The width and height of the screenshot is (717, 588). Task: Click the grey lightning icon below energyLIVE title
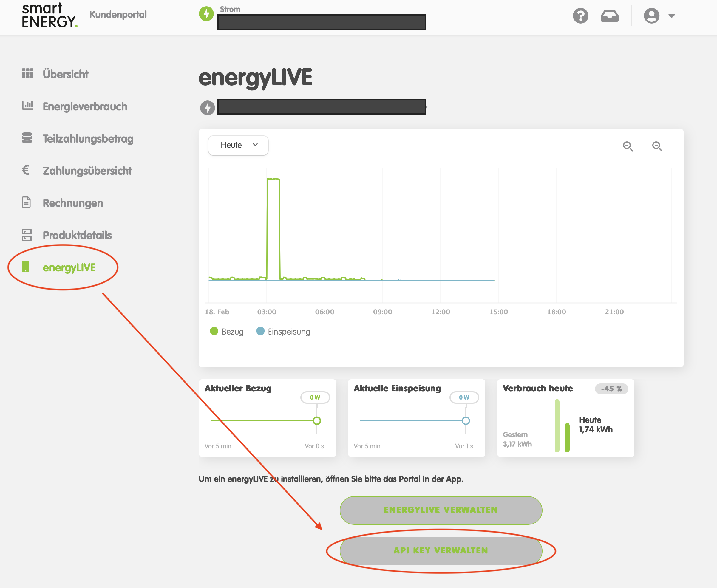click(x=207, y=108)
